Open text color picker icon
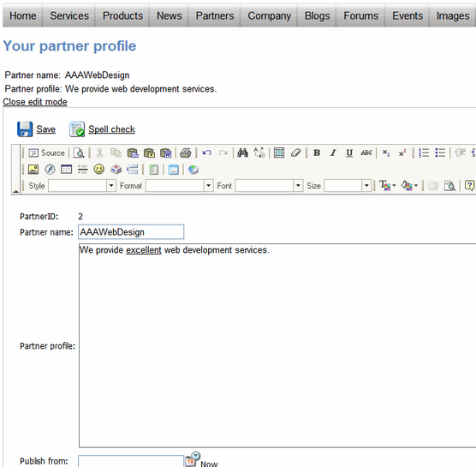The width and height of the screenshot is (476, 467). coord(387,185)
